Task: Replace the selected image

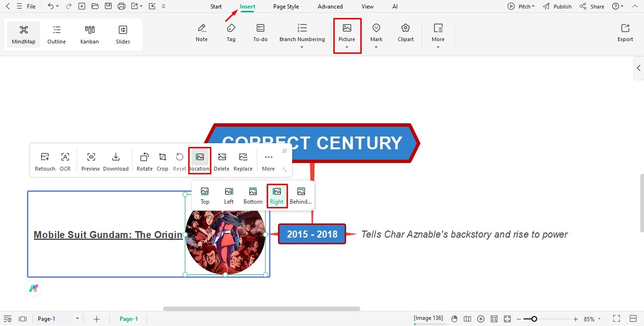Action: point(243,162)
